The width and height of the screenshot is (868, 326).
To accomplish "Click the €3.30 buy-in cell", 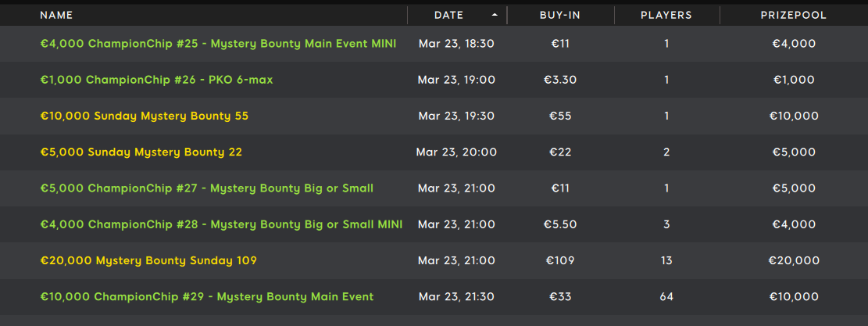I will [x=560, y=80].
